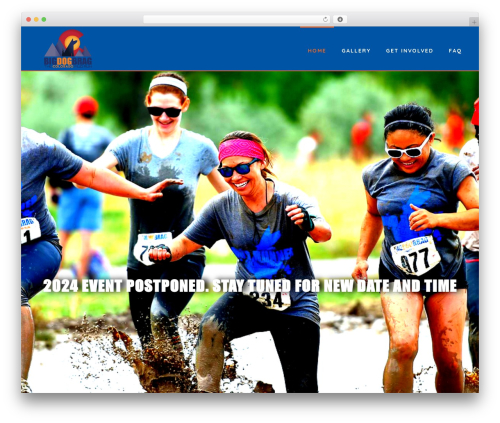This screenshot has height=423, width=500.
Task: Click the '2024 Event Postponed' headline text
Action: [x=250, y=286]
